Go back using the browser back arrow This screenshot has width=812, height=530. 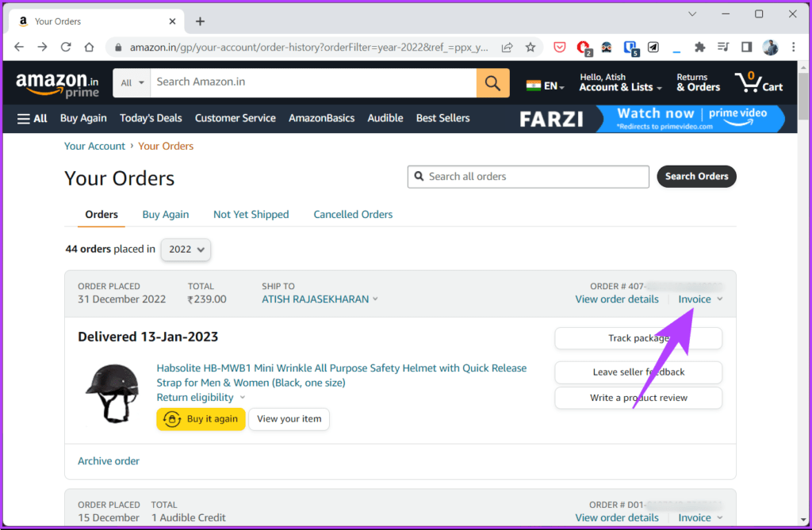click(x=19, y=47)
